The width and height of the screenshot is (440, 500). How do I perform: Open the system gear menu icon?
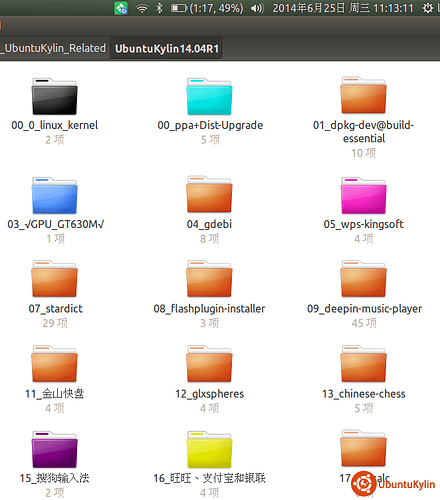tap(428, 8)
